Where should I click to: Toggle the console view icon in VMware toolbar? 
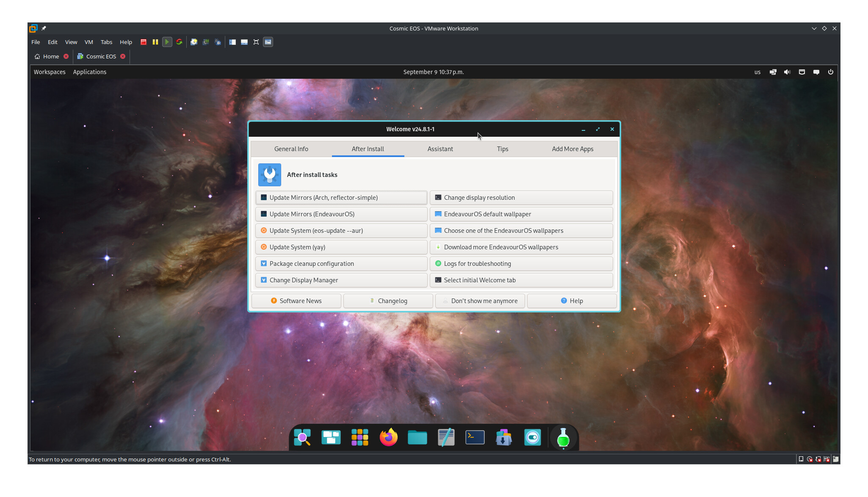click(x=268, y=42)
